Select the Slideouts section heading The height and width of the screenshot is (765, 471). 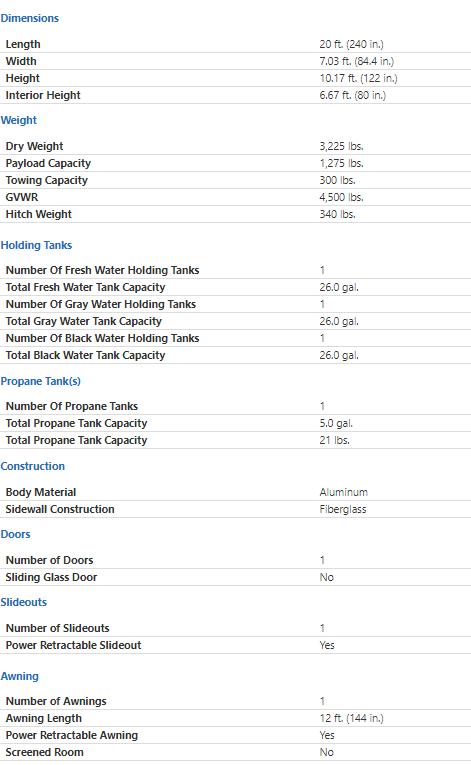pos(23,602)
